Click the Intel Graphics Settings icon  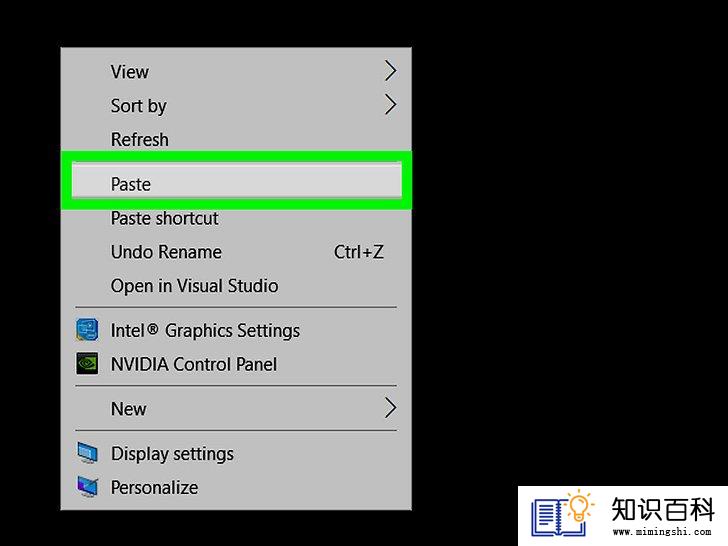tap(87, 330)
